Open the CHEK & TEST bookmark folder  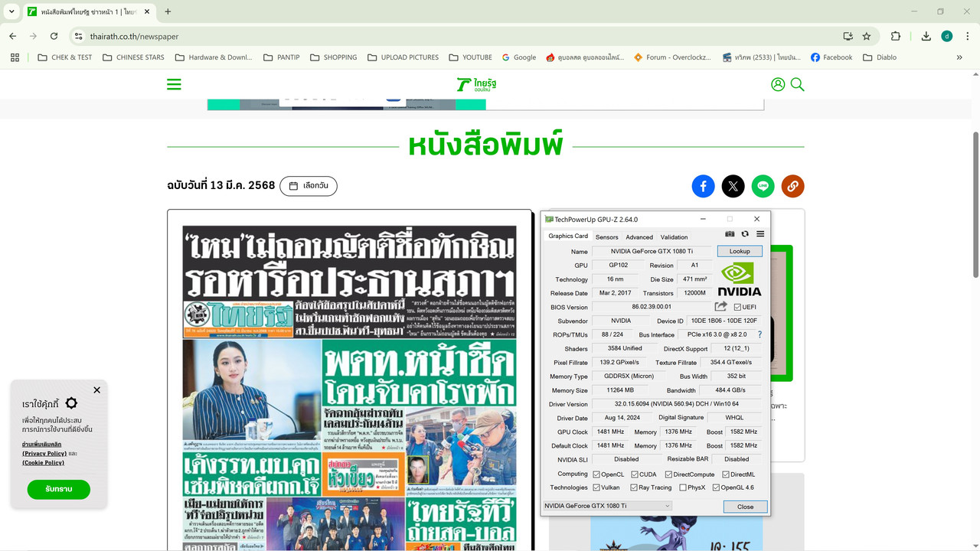pos(65,57)
